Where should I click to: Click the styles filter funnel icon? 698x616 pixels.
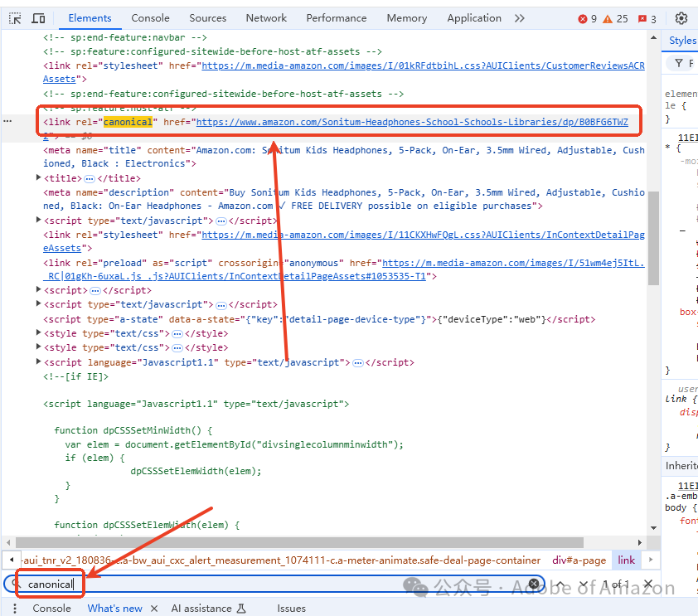(x=678, y=63)
